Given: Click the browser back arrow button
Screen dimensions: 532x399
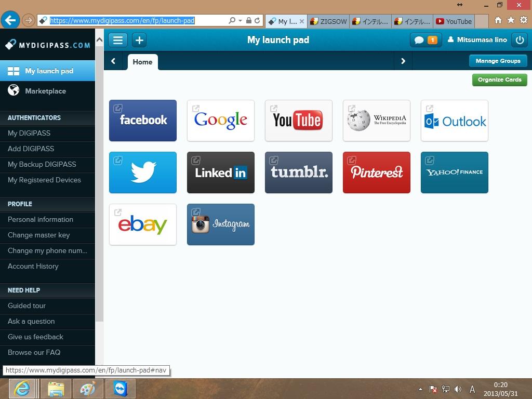Looking at the screenshot, I should [10, 20].
